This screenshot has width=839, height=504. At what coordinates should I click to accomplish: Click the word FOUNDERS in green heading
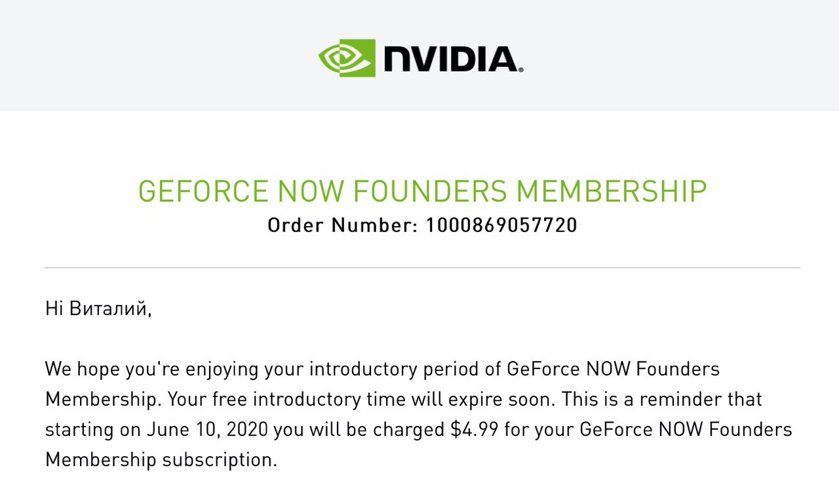click(431, 192)
